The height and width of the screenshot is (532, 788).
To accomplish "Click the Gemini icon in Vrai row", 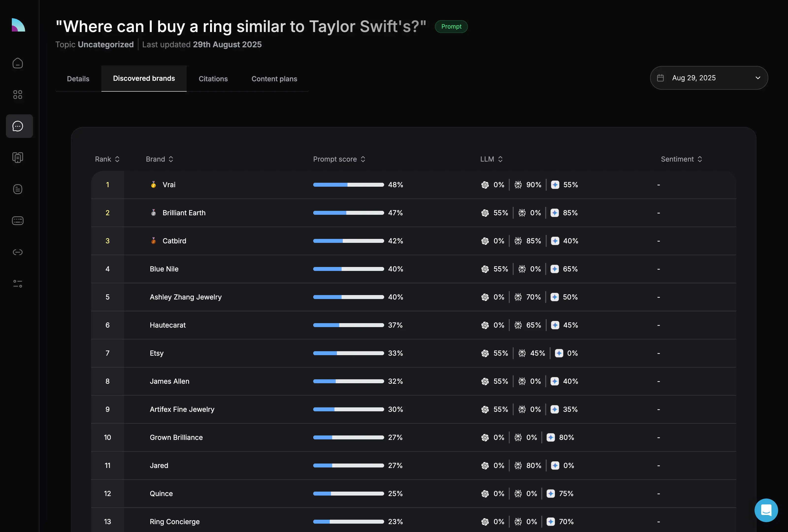I will click(555, 185).
